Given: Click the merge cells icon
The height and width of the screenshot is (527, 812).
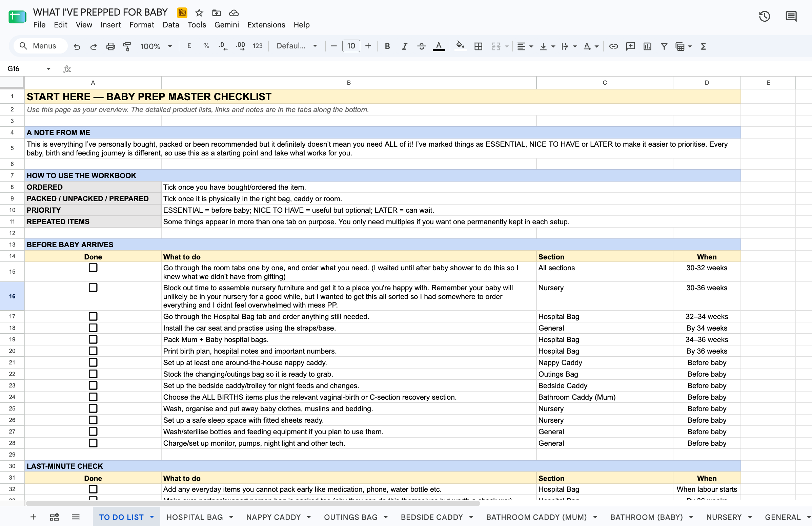Looking at the screenshot, I should (496, 46).
